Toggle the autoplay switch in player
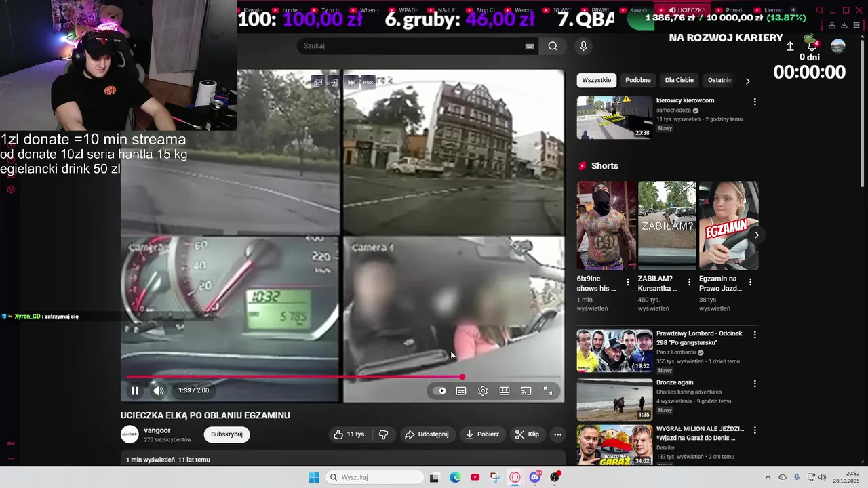This screenshot has width=868, height=488. pos(440,391)
